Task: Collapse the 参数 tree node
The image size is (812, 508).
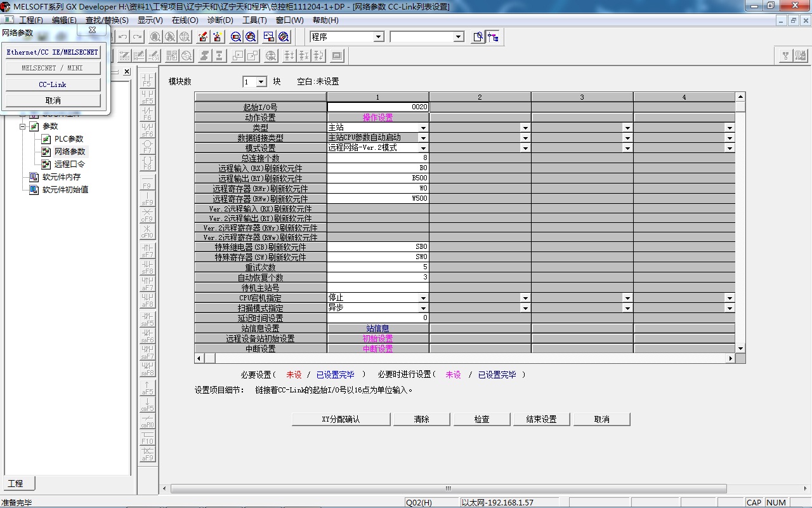Action: (23, 126)
